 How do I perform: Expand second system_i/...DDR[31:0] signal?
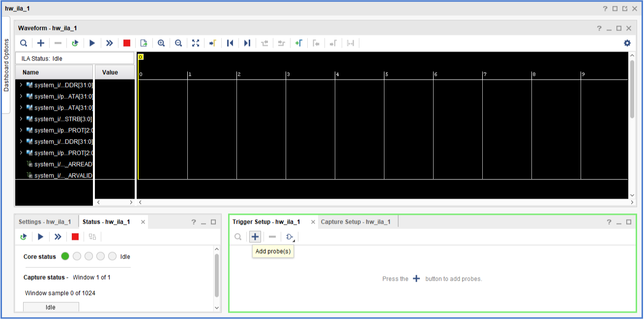pos(21,142)
